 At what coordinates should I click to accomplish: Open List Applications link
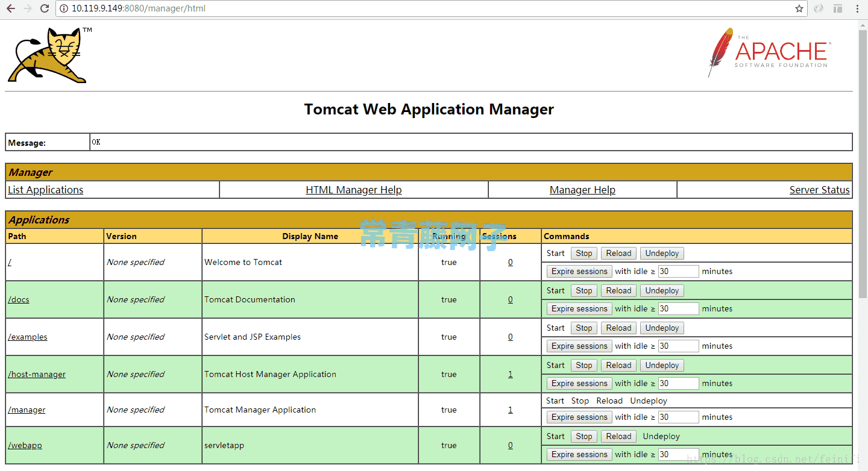[x=46, y=190]
